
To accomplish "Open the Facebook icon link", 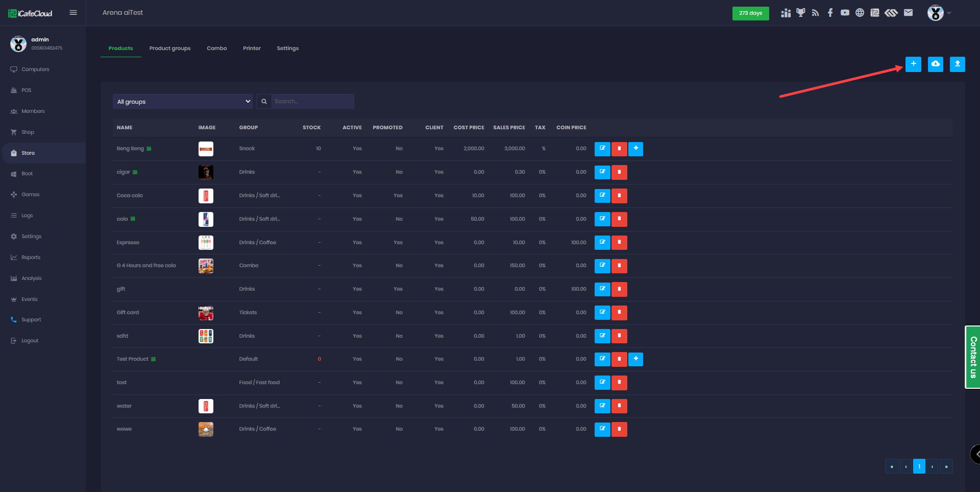I will pos(830,13).
